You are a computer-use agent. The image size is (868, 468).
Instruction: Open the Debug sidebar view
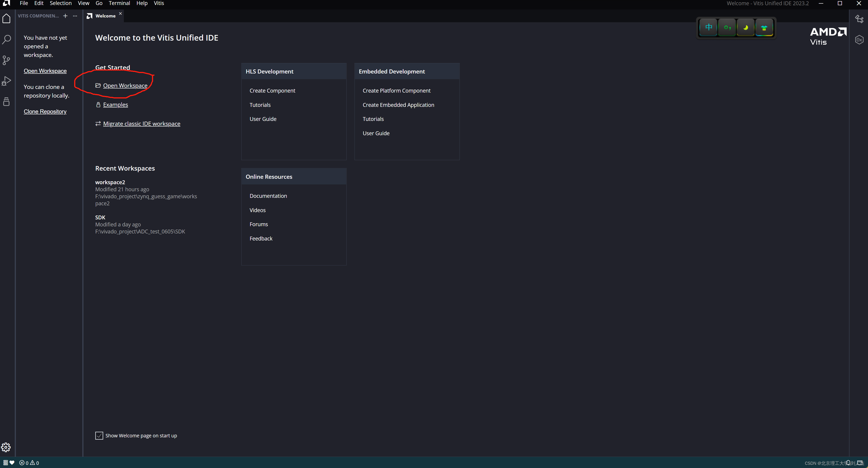click(6, 81)
